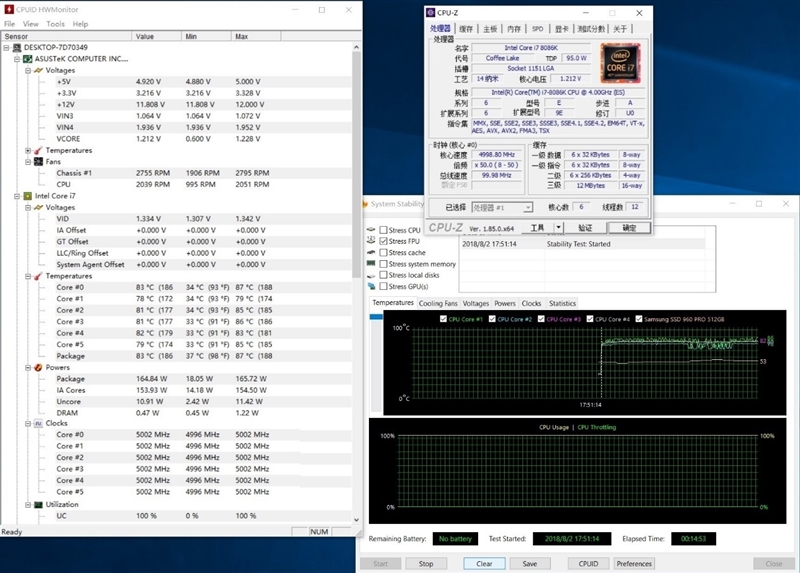Switch to the Statistics tab

pos(562,303)
